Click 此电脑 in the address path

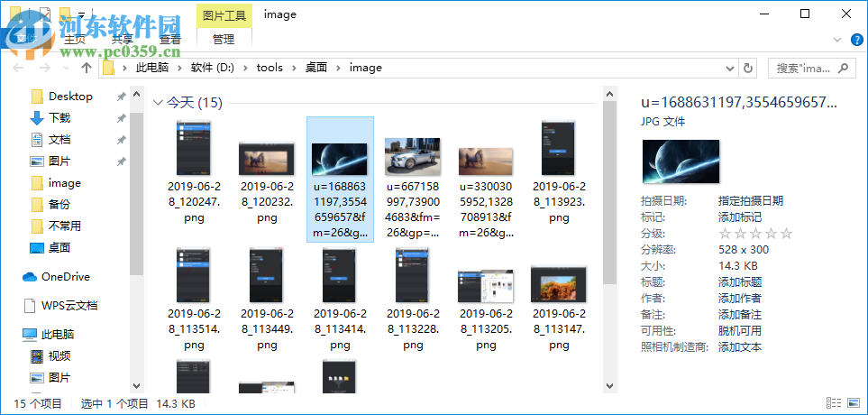[152, 68]
